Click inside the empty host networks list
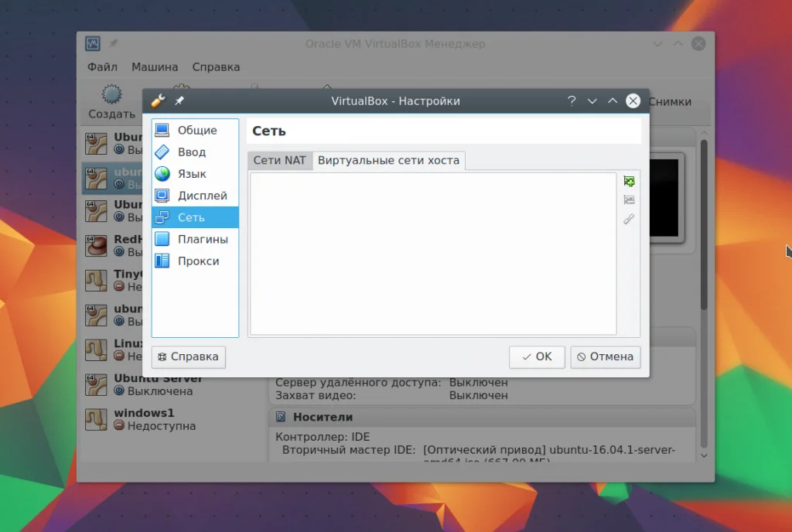 click(433, 254)
